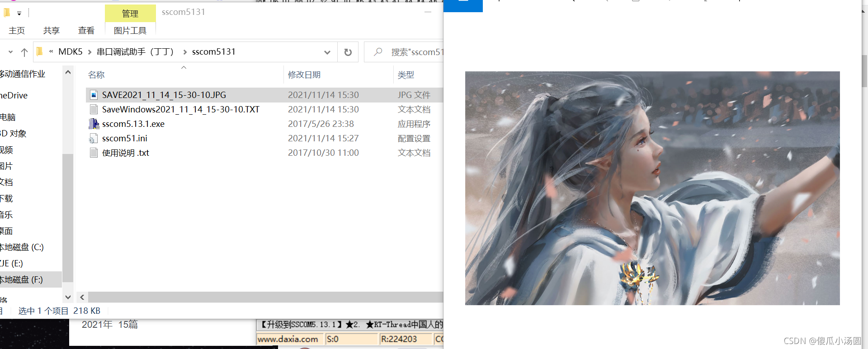Open the quick access toolbar customize arrow
868x349 pixels.
tap(19, 14)
